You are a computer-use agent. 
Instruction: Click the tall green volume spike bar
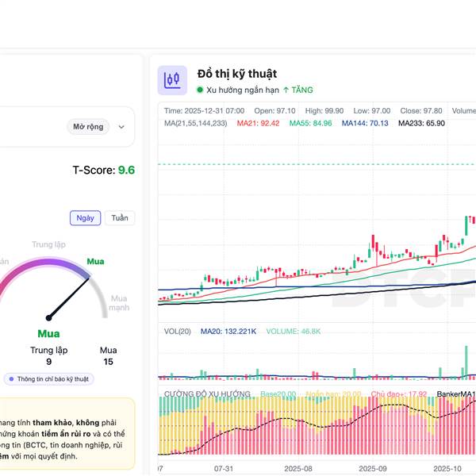(466, 363)
